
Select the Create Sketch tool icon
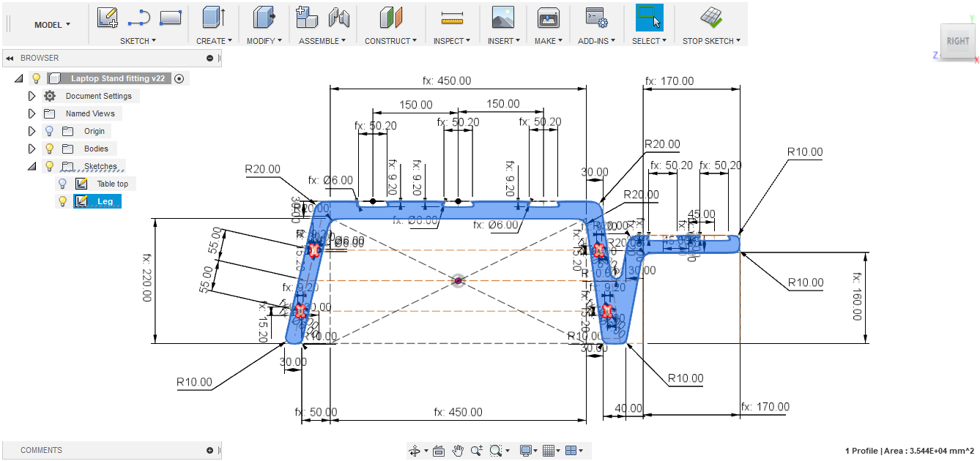point(108,18)
